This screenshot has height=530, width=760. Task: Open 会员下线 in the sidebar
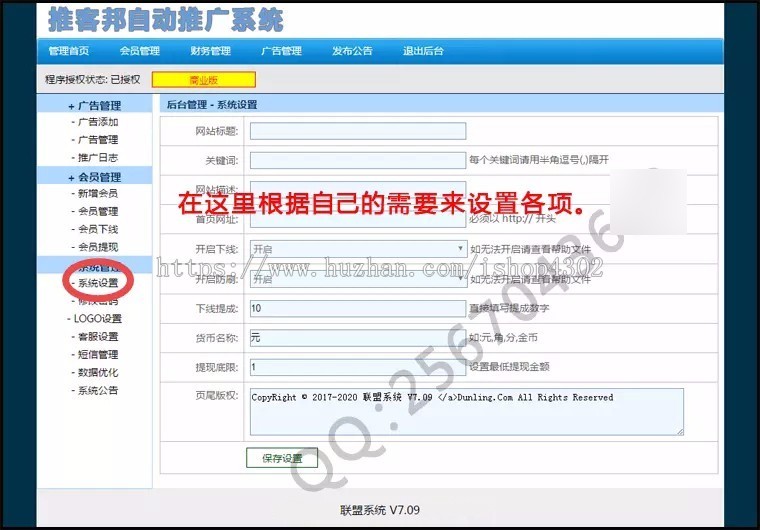coord(98,229)
